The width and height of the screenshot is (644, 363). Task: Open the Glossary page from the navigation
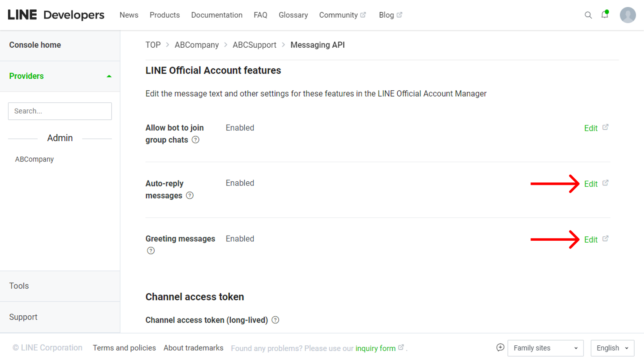[x=293, y=15]
